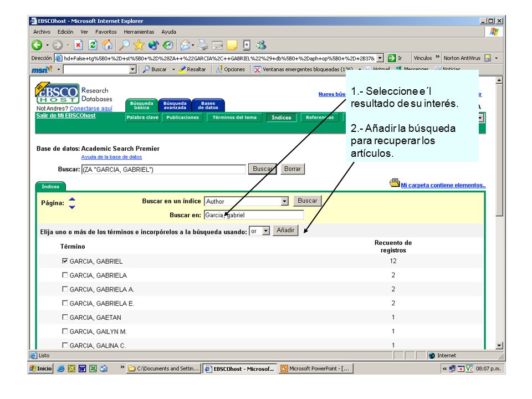This screenshot has height=399, width=532.
Task: Refresh the page using the toolbar icon
Action: click(x=93, y=45)
